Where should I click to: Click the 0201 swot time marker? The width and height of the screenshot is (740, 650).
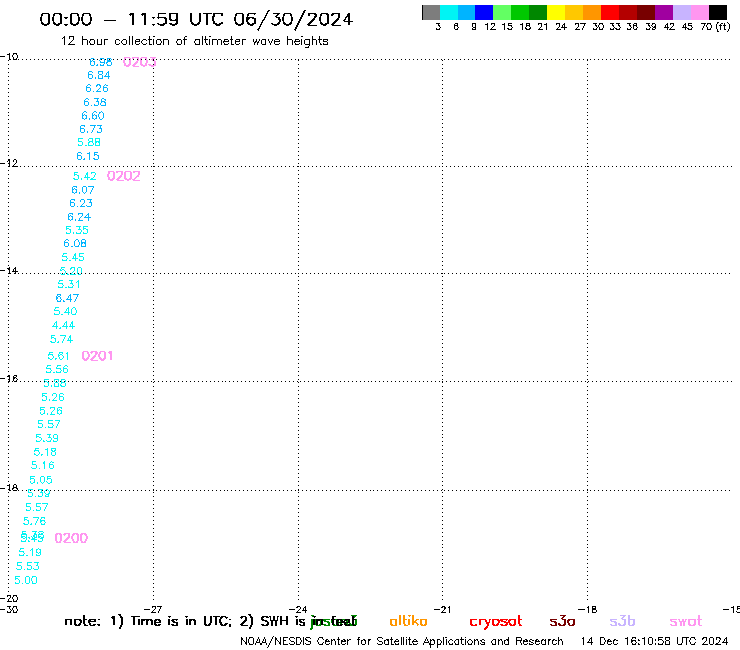(97, 356)
